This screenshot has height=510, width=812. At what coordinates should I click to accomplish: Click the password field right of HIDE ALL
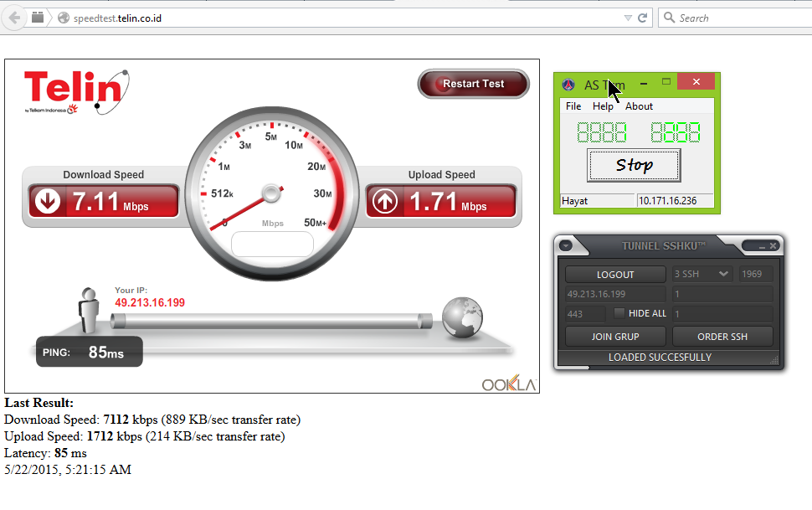pos(722,313)
